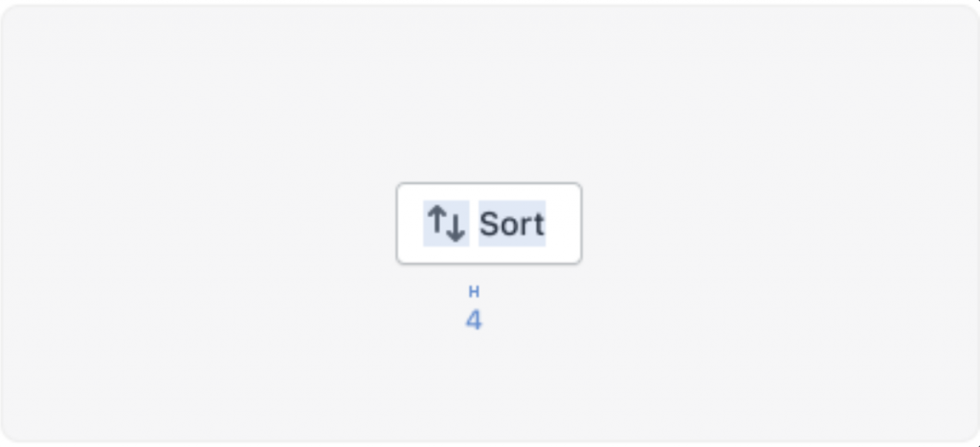Click the Sort button's rounded white border area
The width and height of the screenshot is (980, 447).
(x=489, y=223)
